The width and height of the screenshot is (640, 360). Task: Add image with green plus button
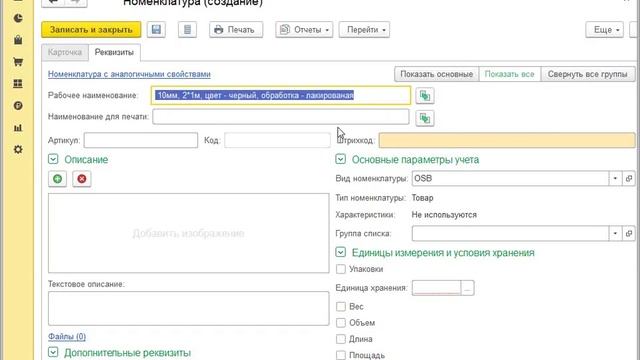coord(58,179)
